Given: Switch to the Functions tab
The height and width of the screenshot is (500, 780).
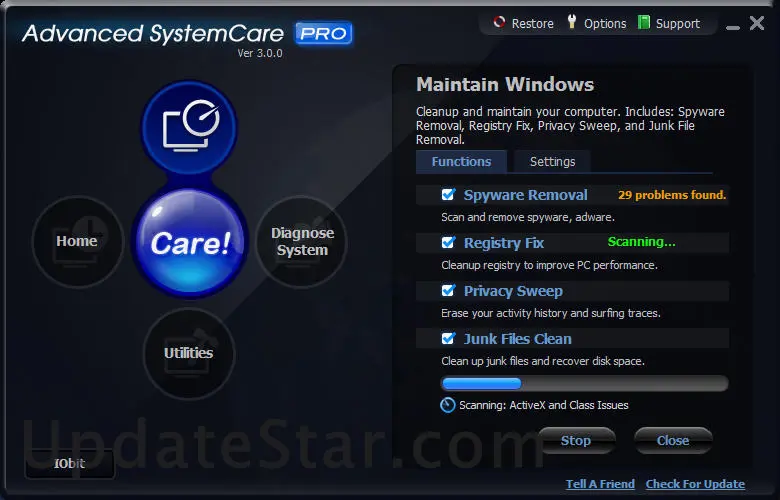Looking at the screenshot, I should [x=461, y=162].
